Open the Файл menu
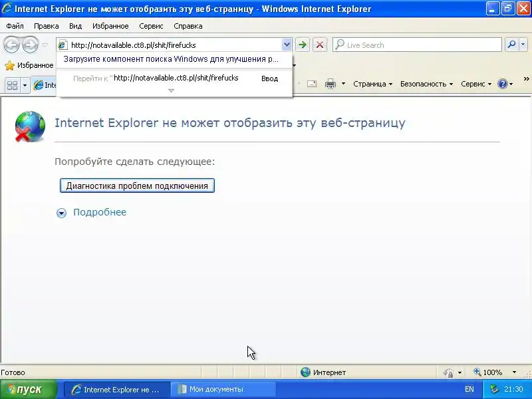The width and height of the screenshot is (532, 399). click(15, 26)
